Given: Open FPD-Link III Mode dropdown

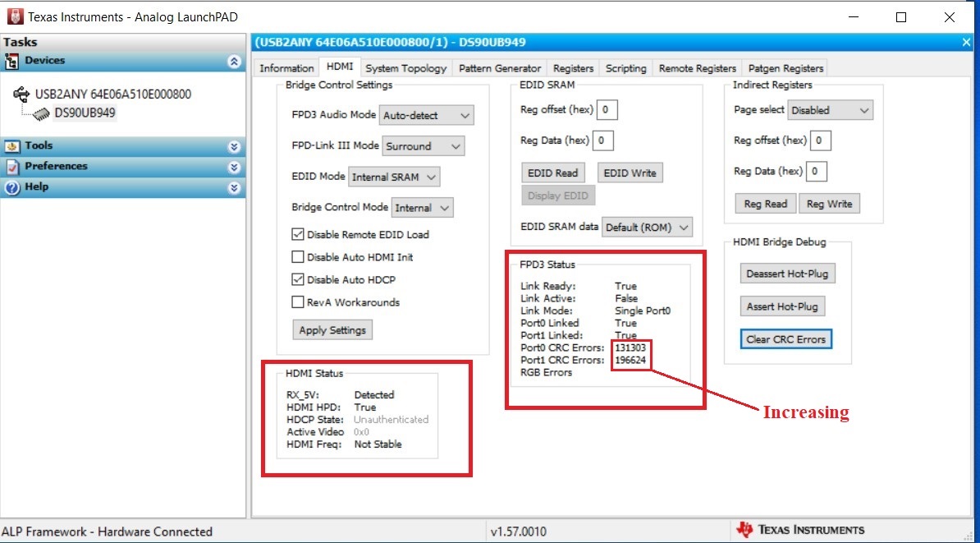Looking at the screenshot, I should click(424, 146).
